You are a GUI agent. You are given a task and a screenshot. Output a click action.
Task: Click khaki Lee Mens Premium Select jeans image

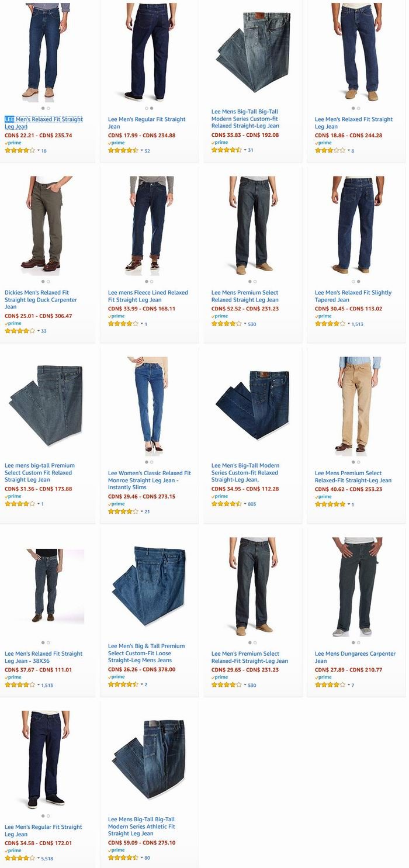pyautogui.click(x=356, y=404)
